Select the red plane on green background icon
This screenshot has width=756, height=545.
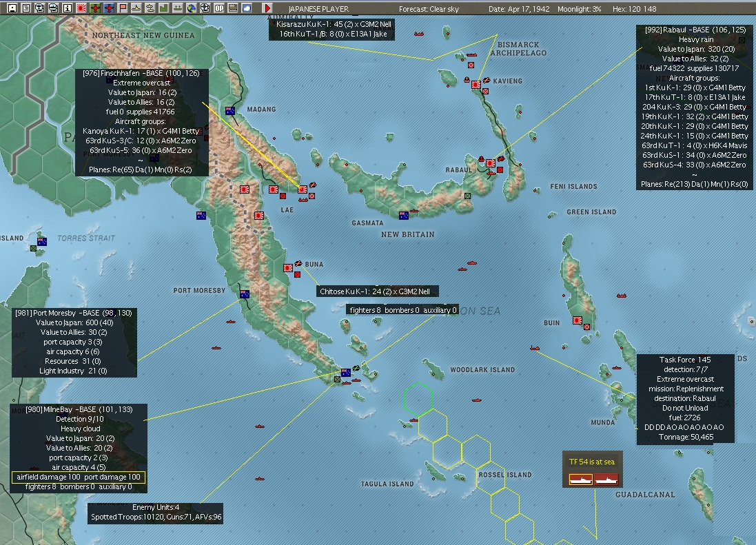point(95,8)
